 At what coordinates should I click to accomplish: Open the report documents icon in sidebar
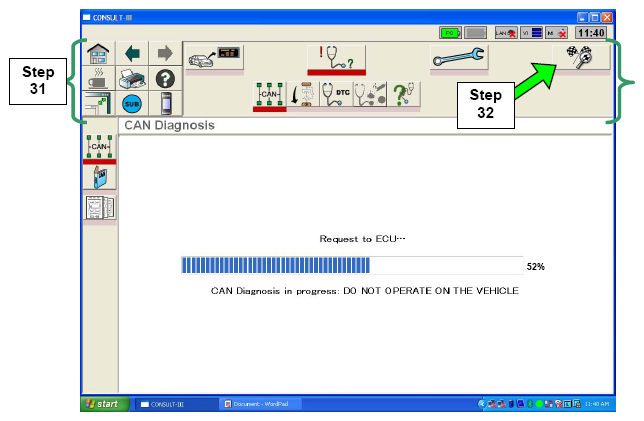click(99, 207)
